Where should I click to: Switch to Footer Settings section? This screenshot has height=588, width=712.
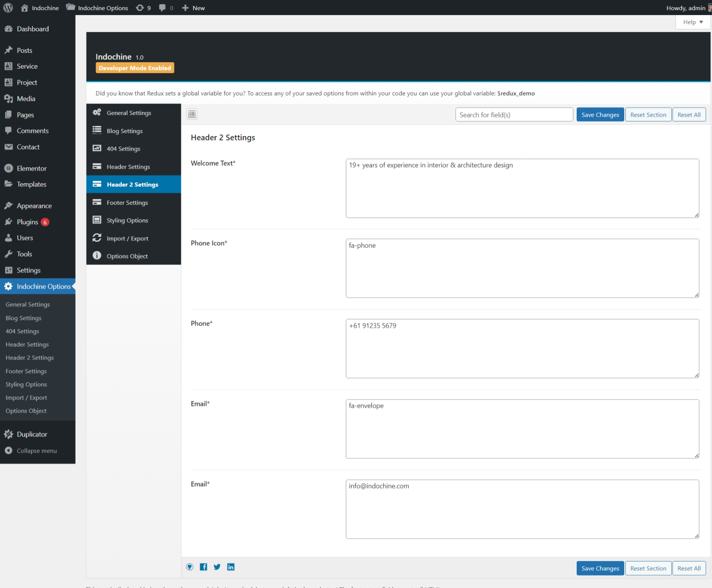coord(127,202)
